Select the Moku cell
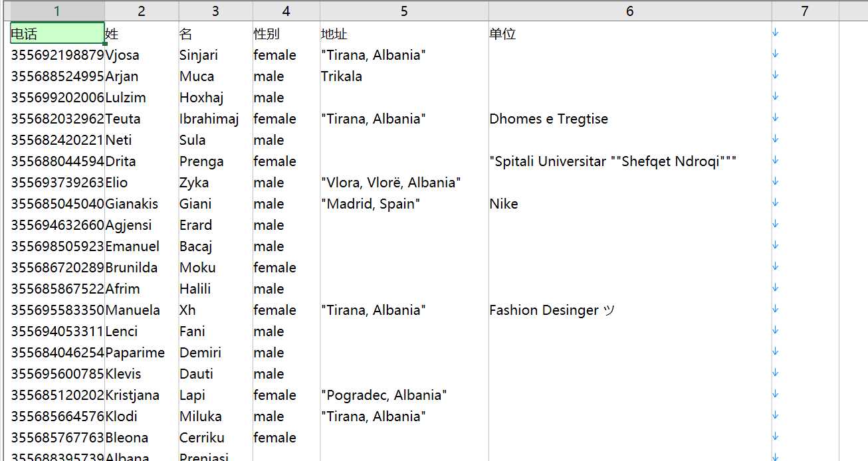The height and width of the screenshot is (461, 868). (x=216, y=268)
